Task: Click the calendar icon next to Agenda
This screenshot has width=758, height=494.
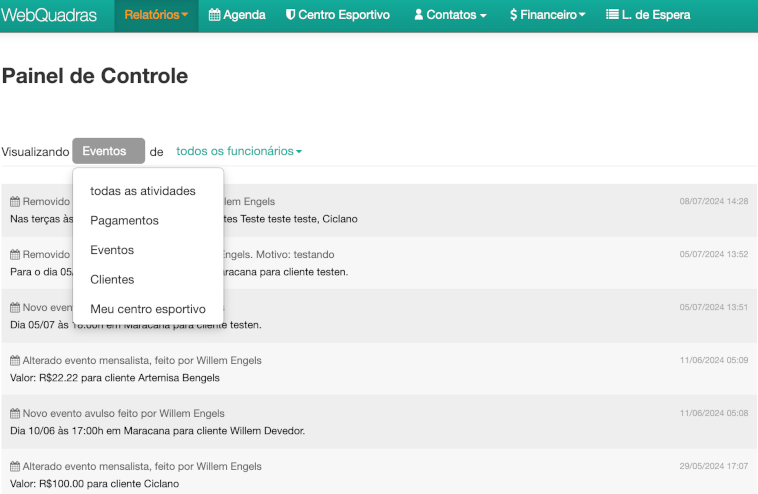Action: click(215, 15)
